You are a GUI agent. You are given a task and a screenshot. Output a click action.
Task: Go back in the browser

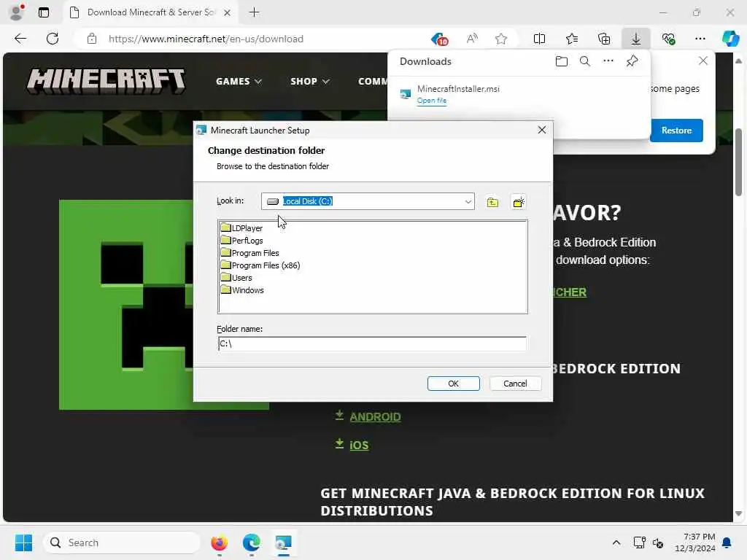pyautogui.click(x=20, y=39)
